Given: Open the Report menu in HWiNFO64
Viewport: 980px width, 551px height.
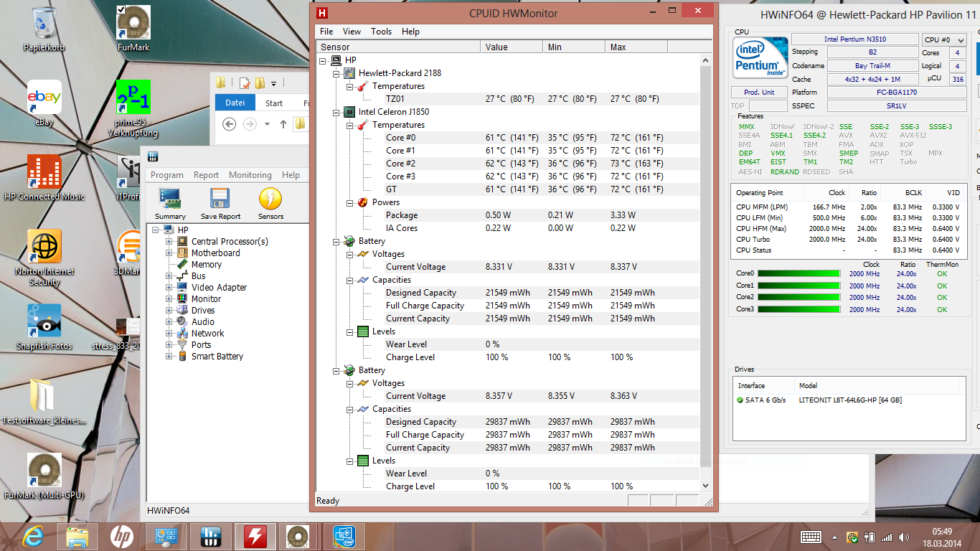Looking at the screenshot, I should click(x=206, y=175).
